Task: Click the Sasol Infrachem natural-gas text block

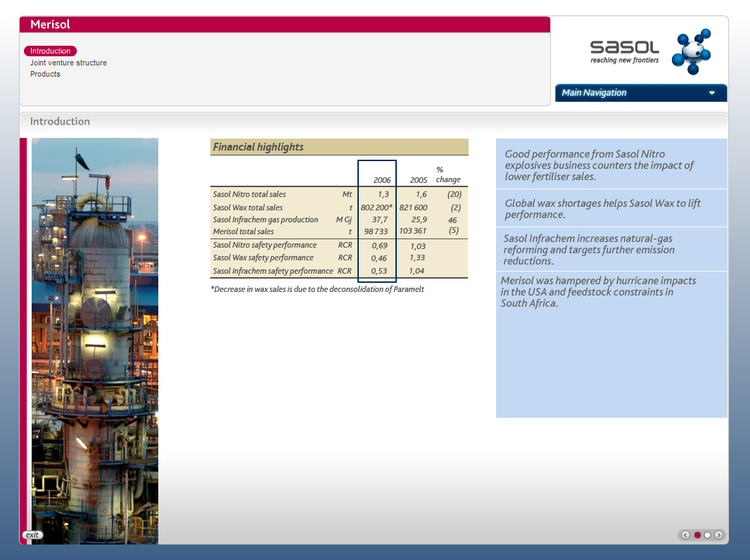Action: [x=611, y=249]
